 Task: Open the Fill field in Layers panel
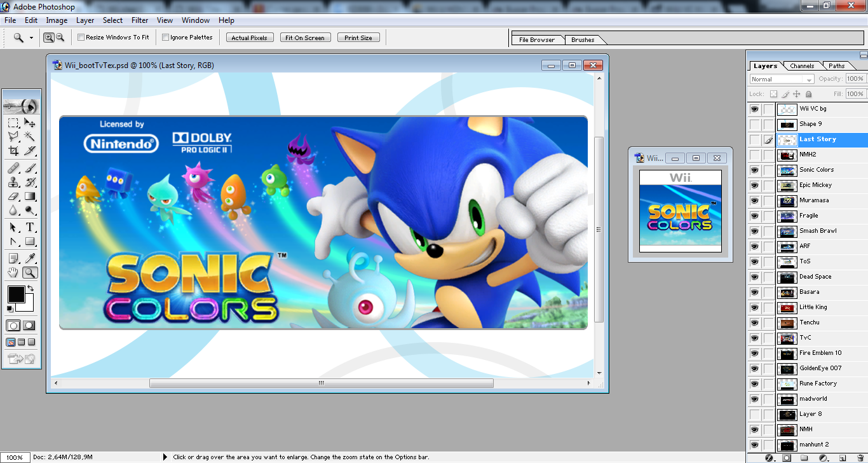pyautogui.click(x=855, y=94)
